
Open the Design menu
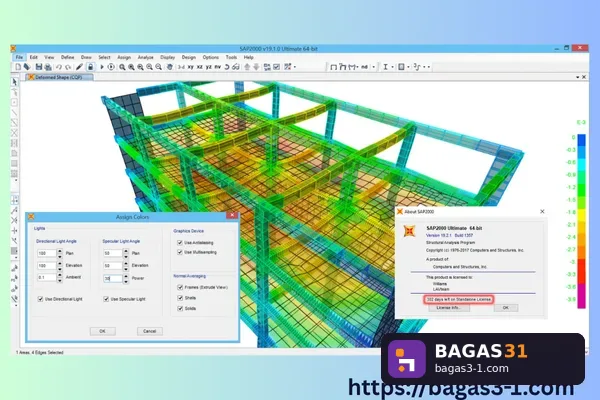tap(189, 57)
